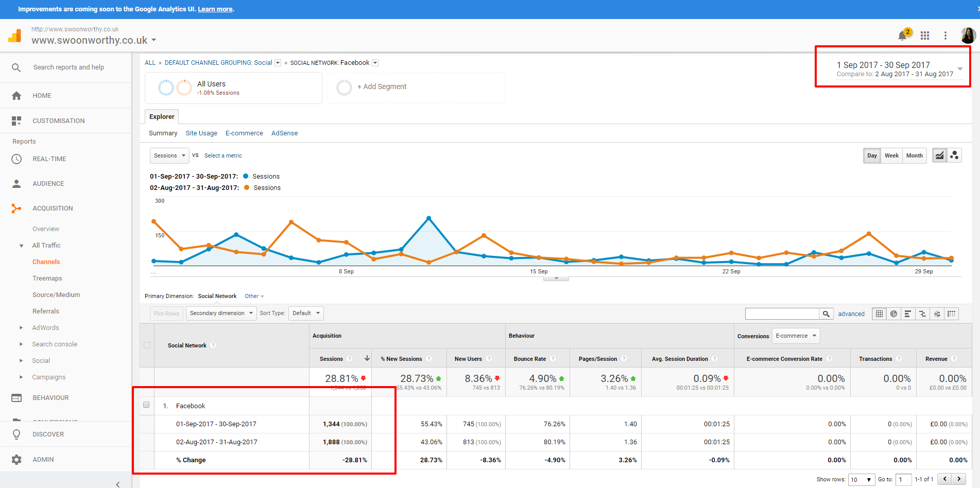Click the Learn more link in banner
This screenshot has width=980, height=488.
(x=215, y=9)
